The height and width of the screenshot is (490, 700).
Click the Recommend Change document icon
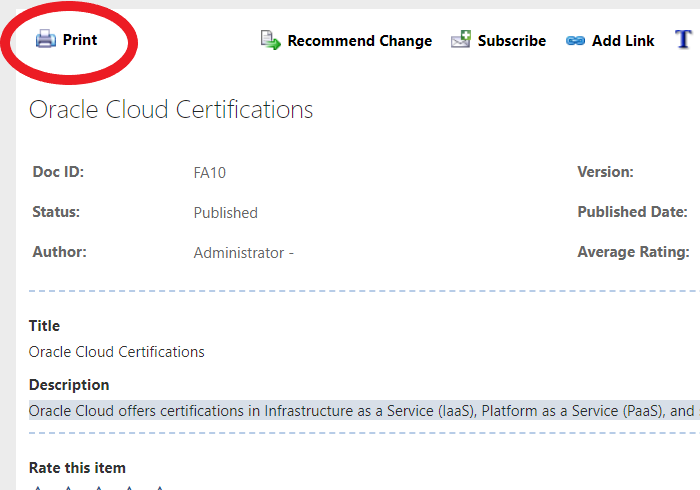tap(271, 40)
